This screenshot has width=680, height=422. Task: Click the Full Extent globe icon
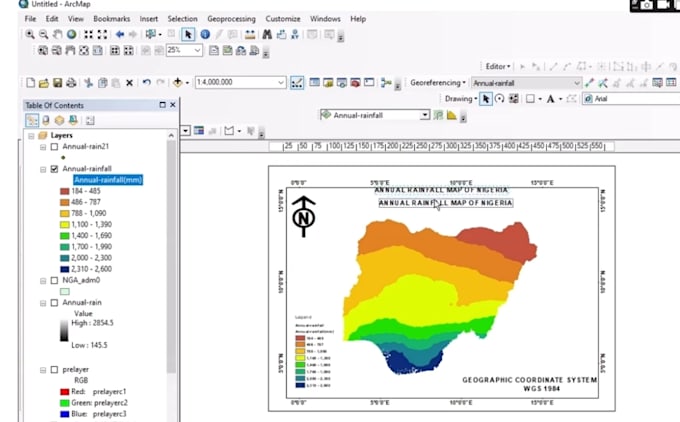pyautogui.click(x=72, y=34)
